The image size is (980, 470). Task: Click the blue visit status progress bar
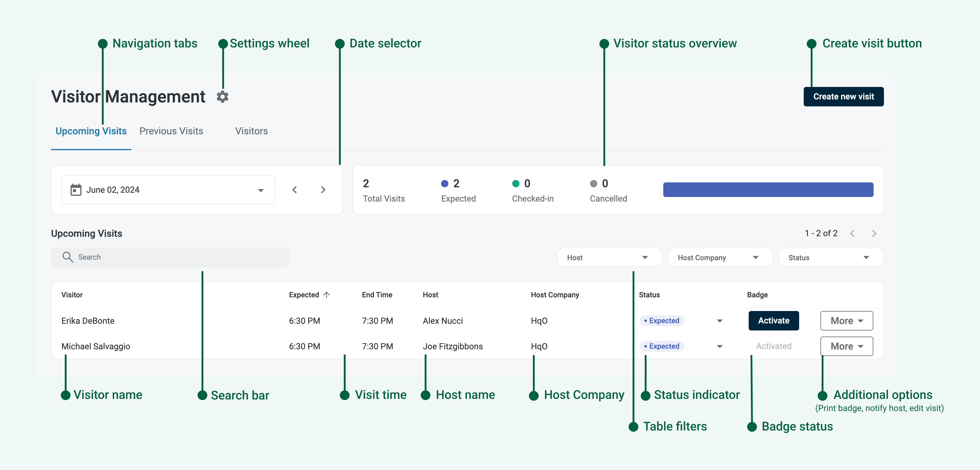768,189
